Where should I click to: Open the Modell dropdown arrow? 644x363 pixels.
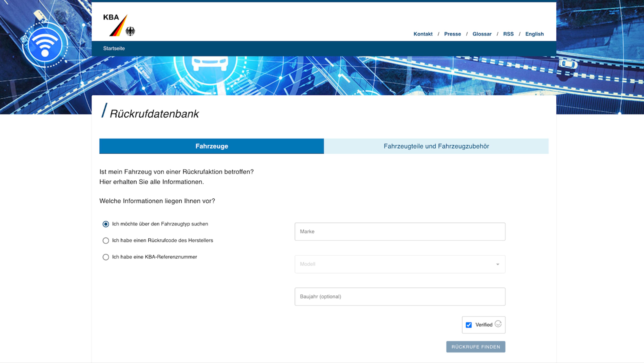(x=497, y=264)
